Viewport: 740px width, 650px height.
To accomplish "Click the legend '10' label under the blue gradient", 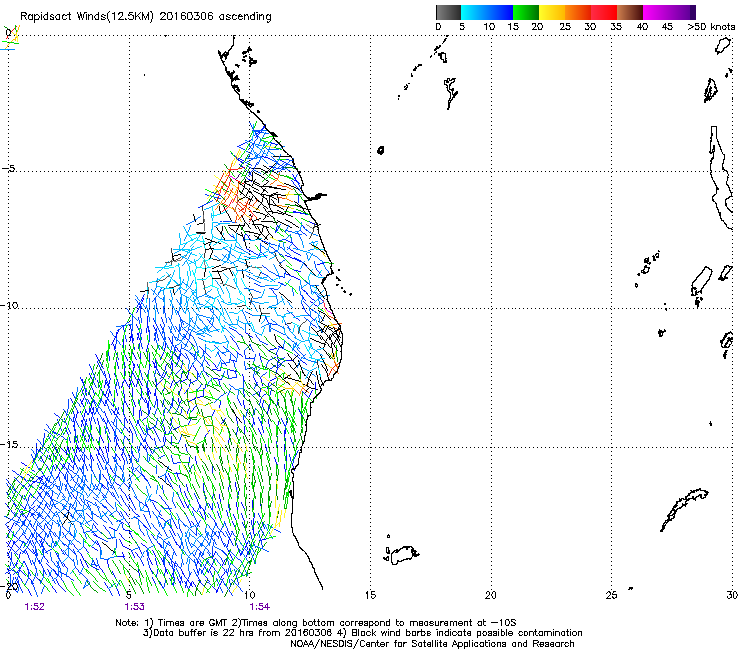I will [x=489, y=27].
